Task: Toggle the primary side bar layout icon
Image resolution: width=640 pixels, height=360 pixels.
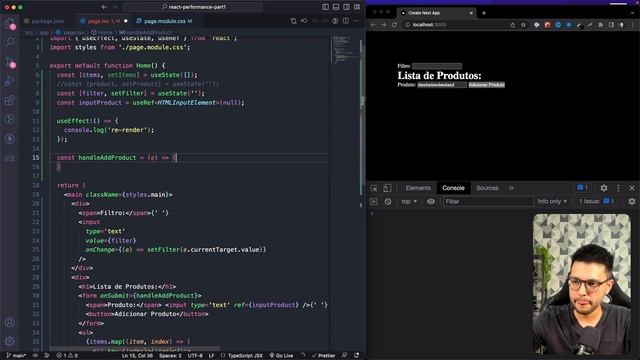Action: point(325,7)
